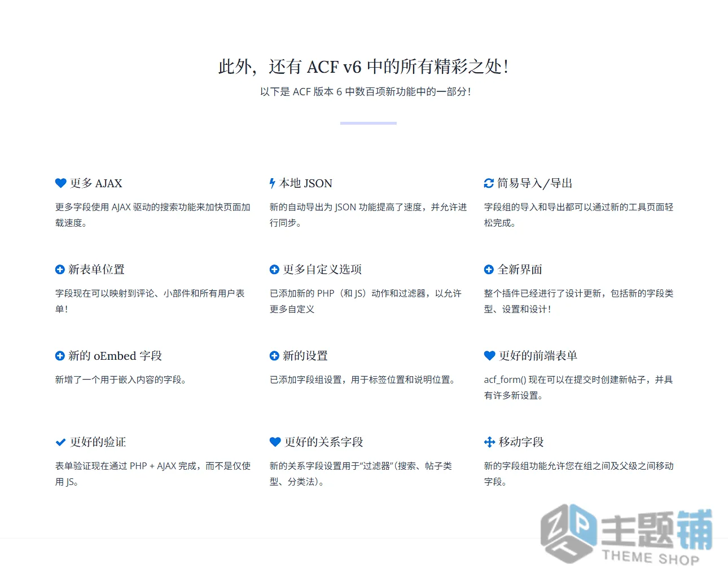Screen dimensions: 728x582
Task: Click the paragraph starting 更多字段使用 AJAX 驱动
Action: [153, 215]
